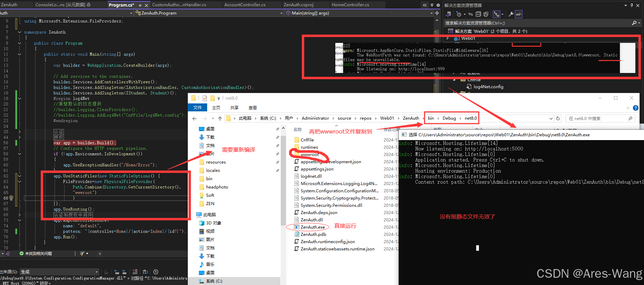Click go to previous message in output

point(117,272)
